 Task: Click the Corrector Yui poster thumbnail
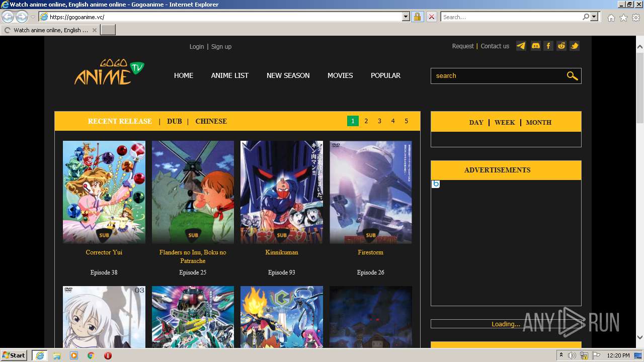click(104, 192)
